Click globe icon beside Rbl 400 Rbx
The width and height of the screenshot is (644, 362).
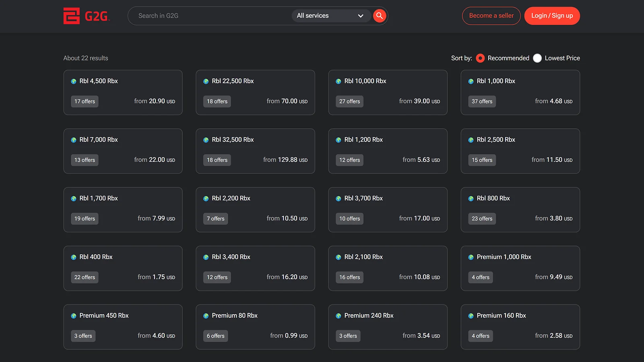[x=74, y=257]
